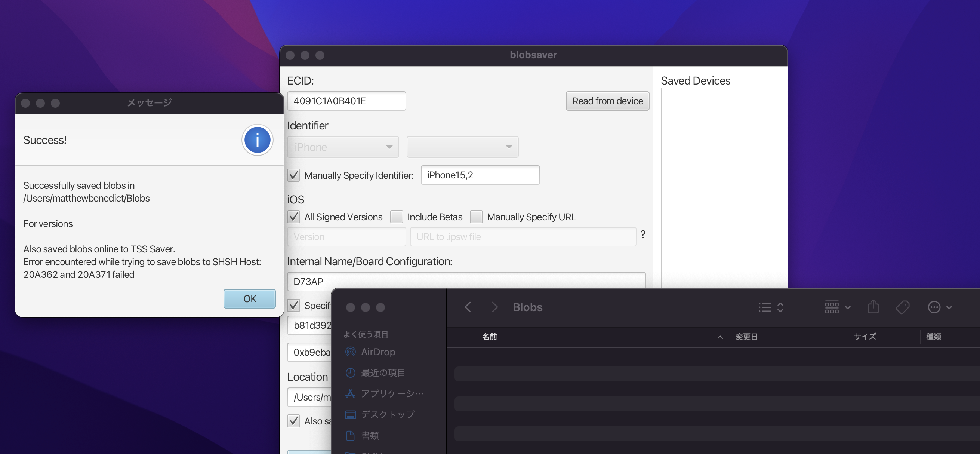Click the forward navigation arrow in Finder
Viewport: 980px width, 454px height.
pyautogui.click(x=494, y=307)
